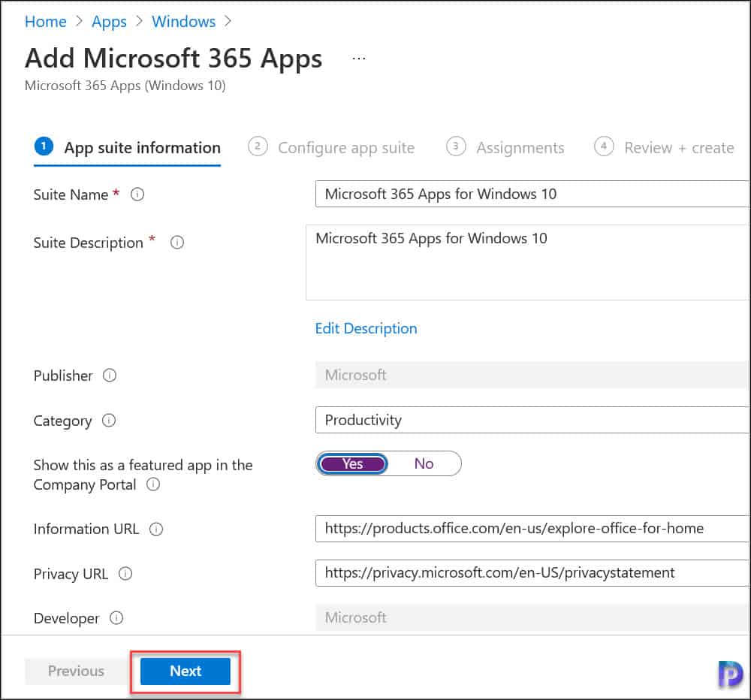Switch to Configure app suite step
This screenshot has width=751, height=700.
pos(331,147)
